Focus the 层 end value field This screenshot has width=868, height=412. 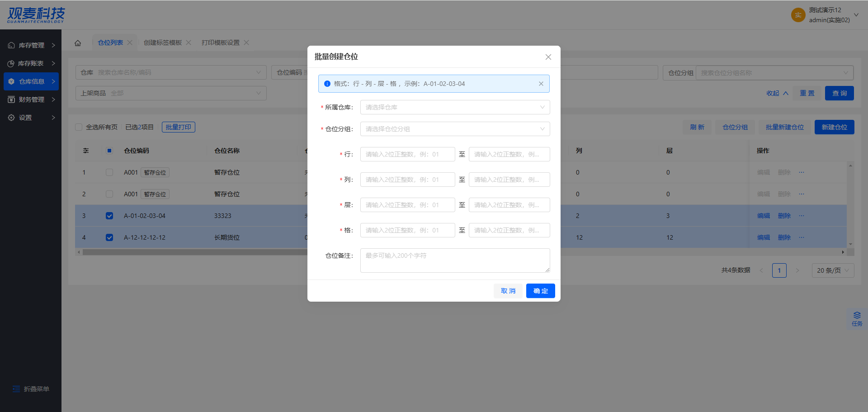pos(509,205)
